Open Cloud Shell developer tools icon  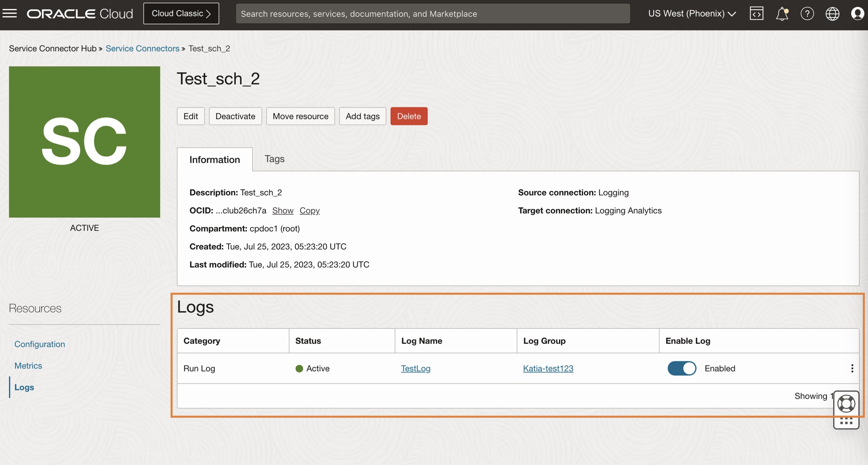click(x=756, y=13)
